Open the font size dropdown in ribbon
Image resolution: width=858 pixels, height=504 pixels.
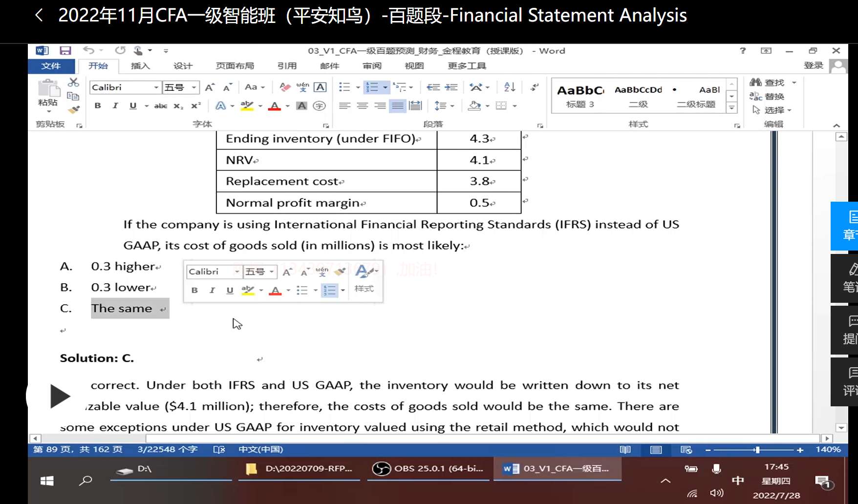coord(194,87)
